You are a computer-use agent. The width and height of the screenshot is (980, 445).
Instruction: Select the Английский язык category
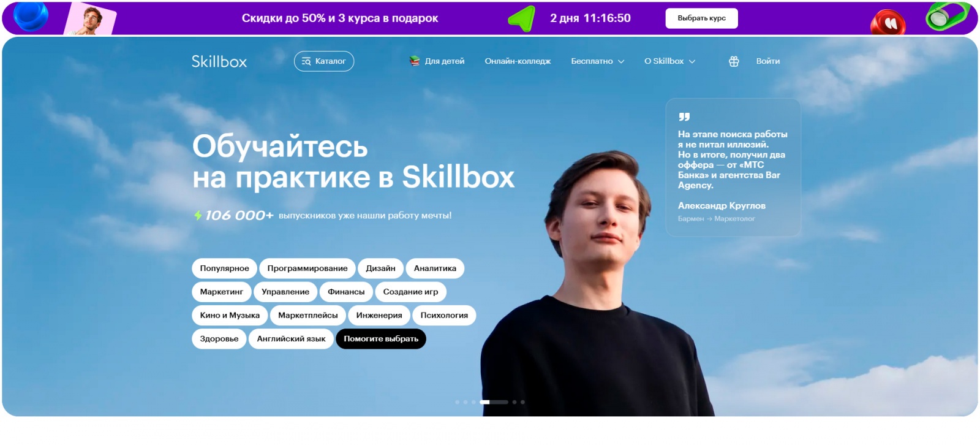[291, 339]
